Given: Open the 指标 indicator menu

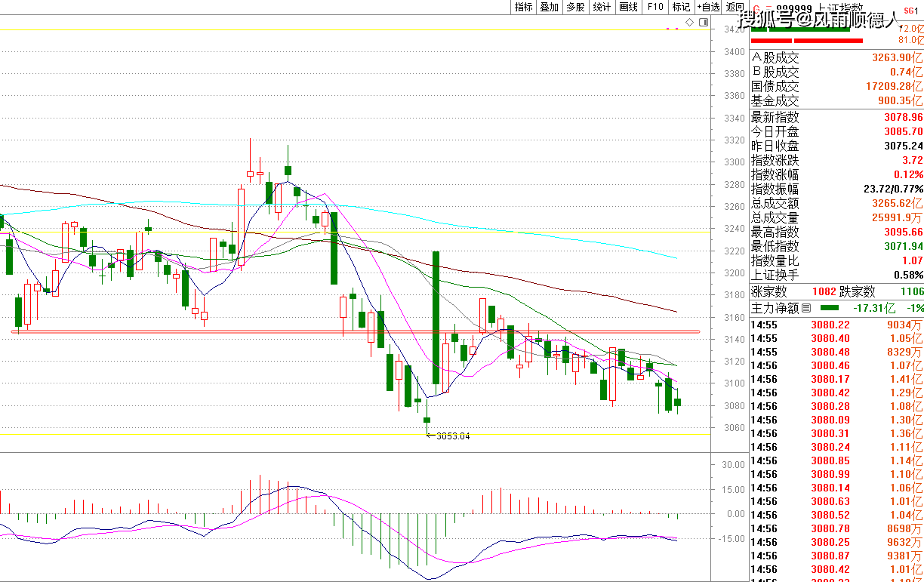Looking at the screenshot, I should [523, 7].
